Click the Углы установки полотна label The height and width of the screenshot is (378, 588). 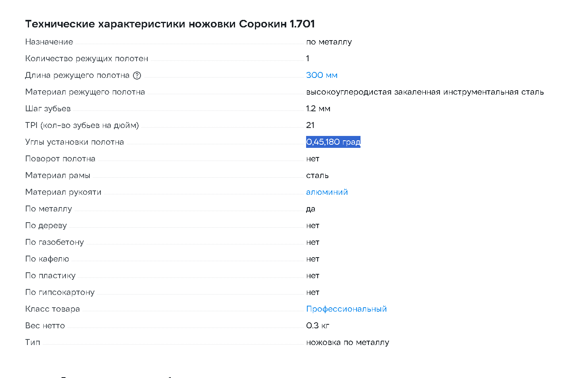[75, 142]
